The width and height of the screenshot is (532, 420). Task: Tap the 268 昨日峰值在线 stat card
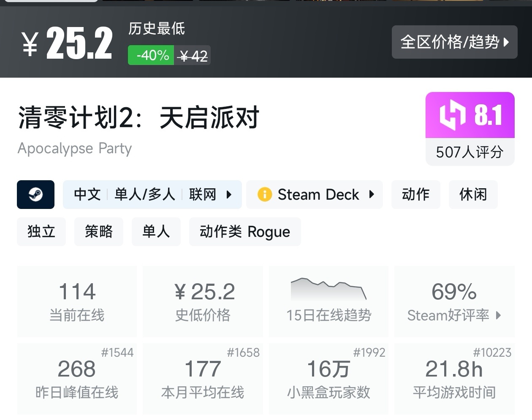[77, 379]
